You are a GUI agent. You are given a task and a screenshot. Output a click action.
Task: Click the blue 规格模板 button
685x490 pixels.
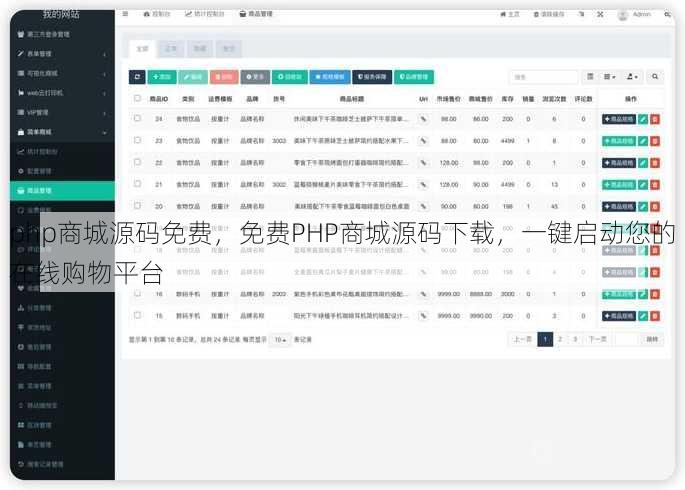(x=330, y=77)
